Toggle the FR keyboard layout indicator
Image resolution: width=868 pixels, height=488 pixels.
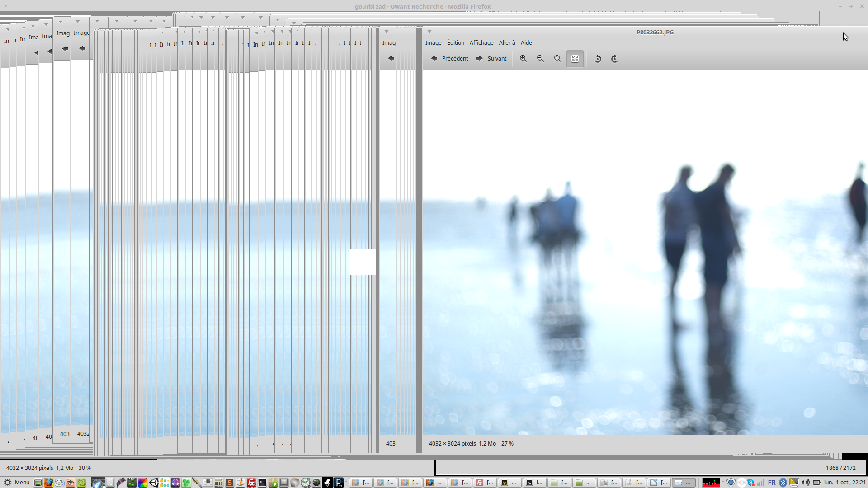pyautogui.click(x=772, y=483)
